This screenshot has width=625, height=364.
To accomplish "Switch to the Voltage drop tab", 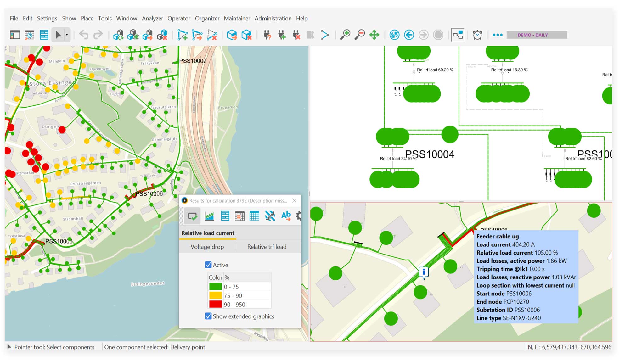I will pyautogui.click(x=207, y=247).
